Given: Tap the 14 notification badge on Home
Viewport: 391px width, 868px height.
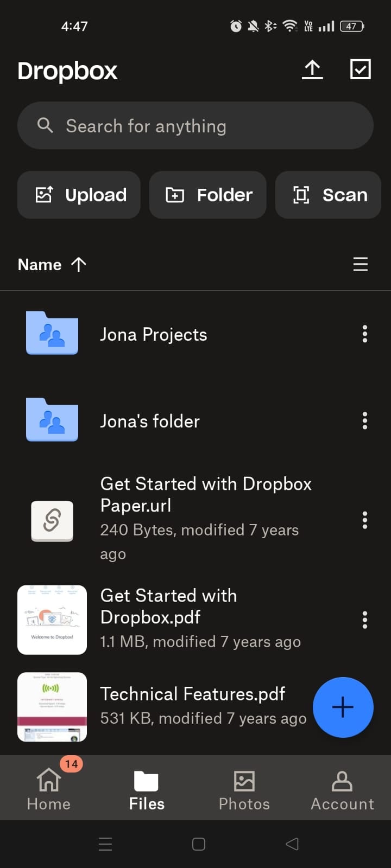Looking at the screenshot, I should point(71,764).
